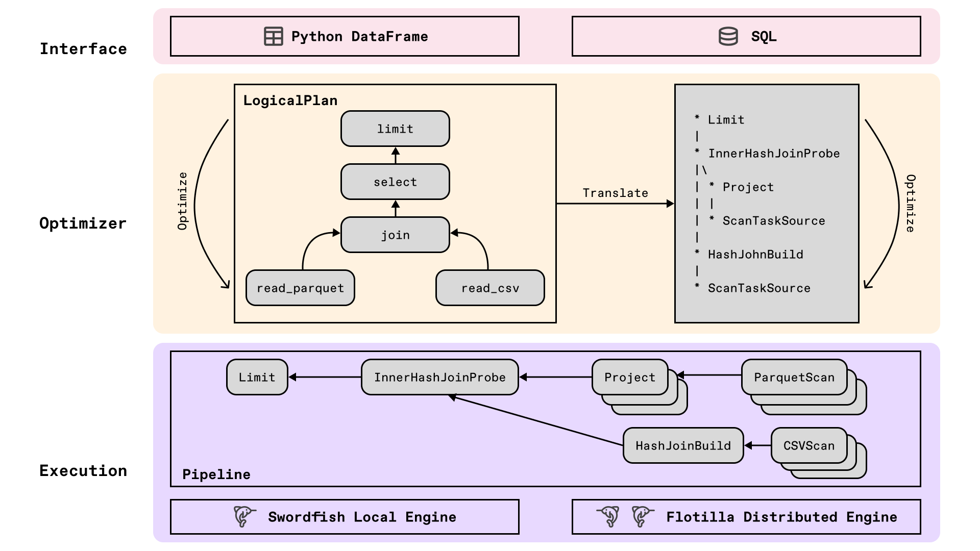Screen dimensions: 980x551
Task: Click the right-facing Flotilla dolphin icon
Action: click(x=642, y=516)
